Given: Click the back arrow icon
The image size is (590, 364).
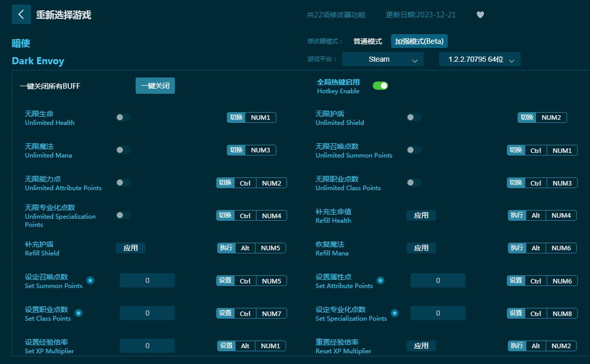Looking at the screenshot, I should tap(21, 14).
